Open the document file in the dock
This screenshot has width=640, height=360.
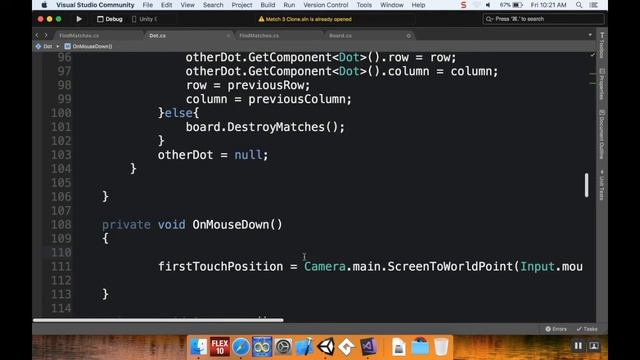(x=398, y=347)
